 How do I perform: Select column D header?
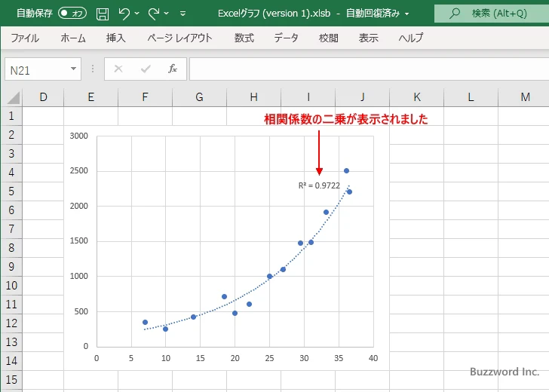point(43,97)
